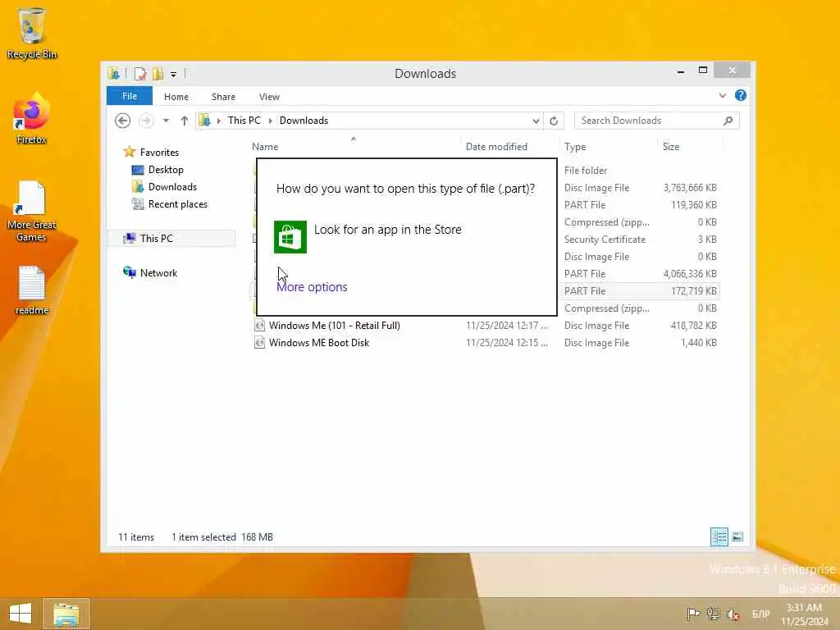
Task: Expand the address bar history dropdown
Action: [x=536, y=121]
